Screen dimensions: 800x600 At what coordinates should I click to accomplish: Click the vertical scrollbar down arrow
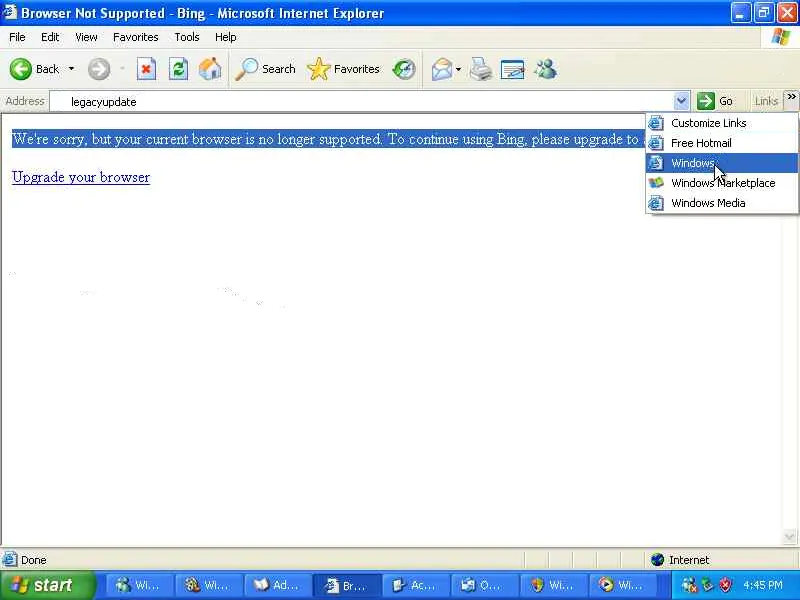point(789,537)
